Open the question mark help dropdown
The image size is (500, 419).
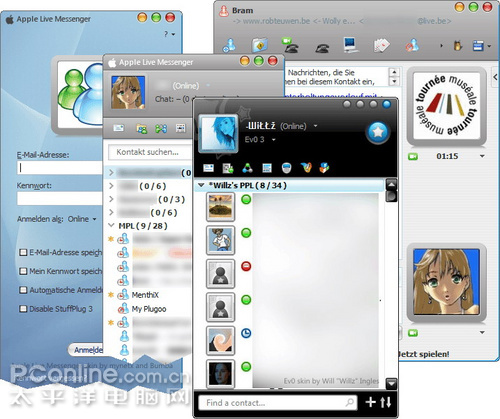point(169,34)
